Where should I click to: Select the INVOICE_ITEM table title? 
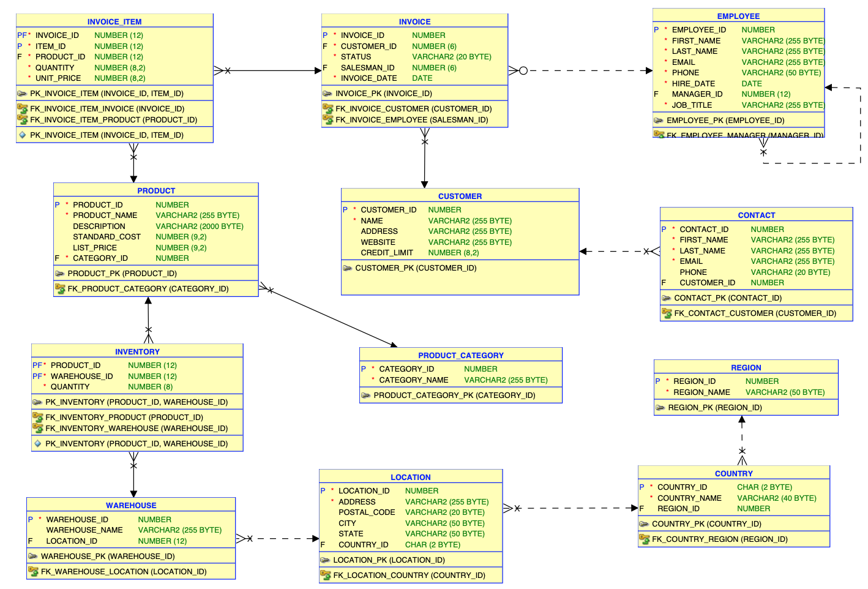click(x=114, y=21)
